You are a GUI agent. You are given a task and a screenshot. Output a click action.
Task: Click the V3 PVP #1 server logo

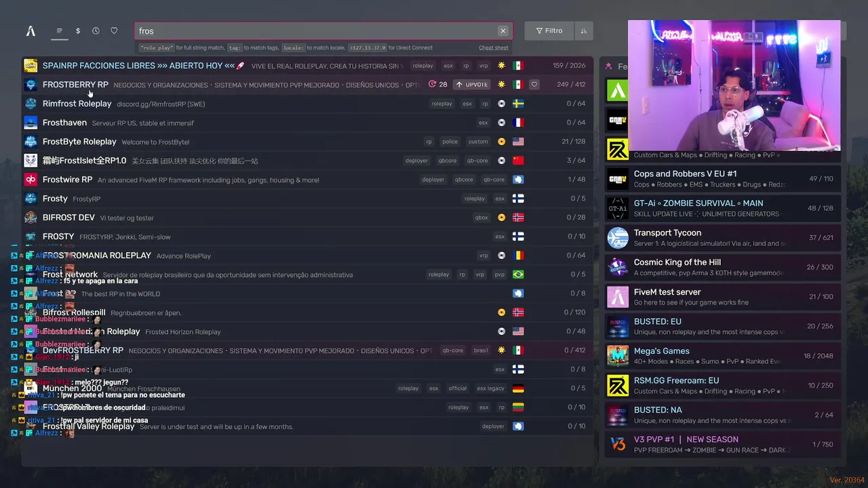[618, 445]
